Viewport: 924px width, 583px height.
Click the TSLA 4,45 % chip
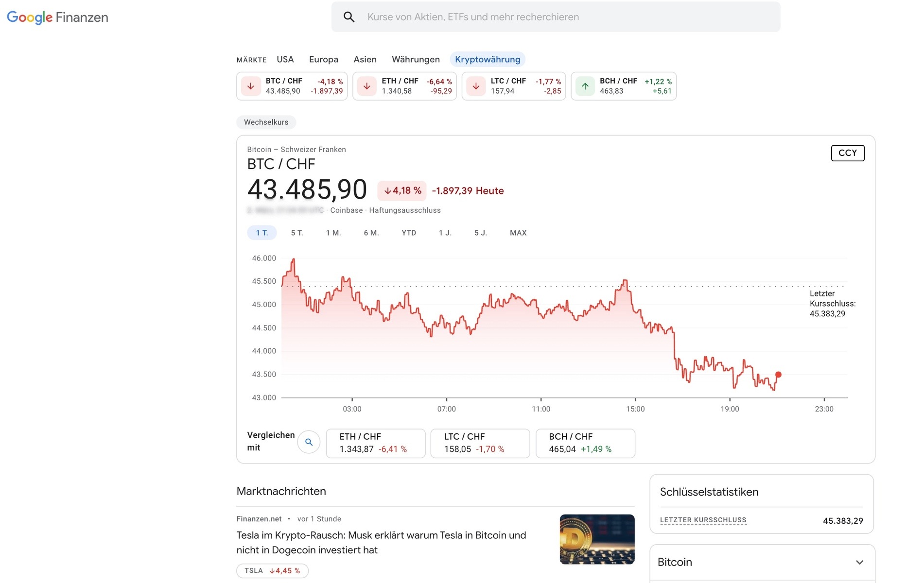click(272, 571)
